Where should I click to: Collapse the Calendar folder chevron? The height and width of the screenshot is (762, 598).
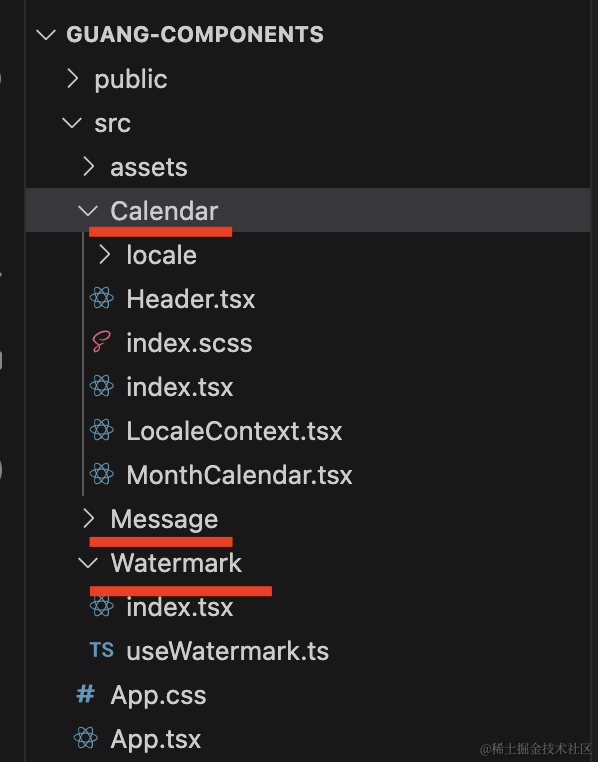88,211
